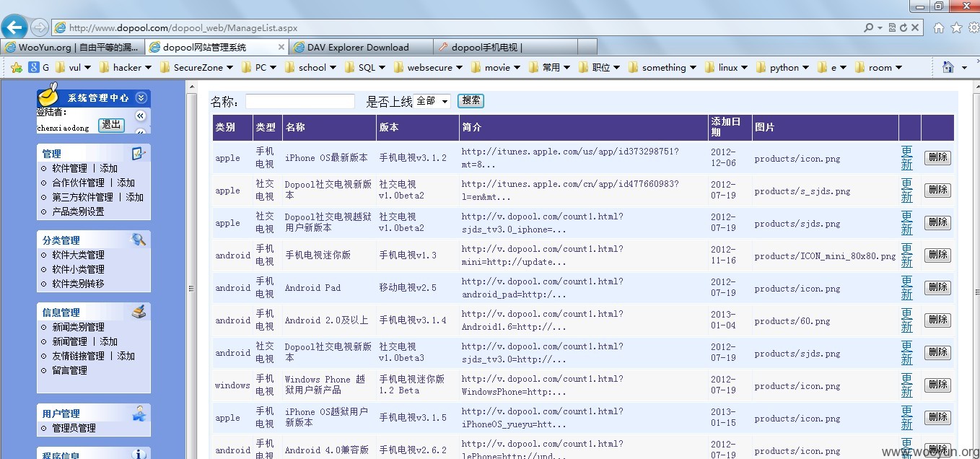The width and height of the screenshot is (980, 459).
Task: Open the 软件管理 link in sidebar
Action: tap(69, 168)
